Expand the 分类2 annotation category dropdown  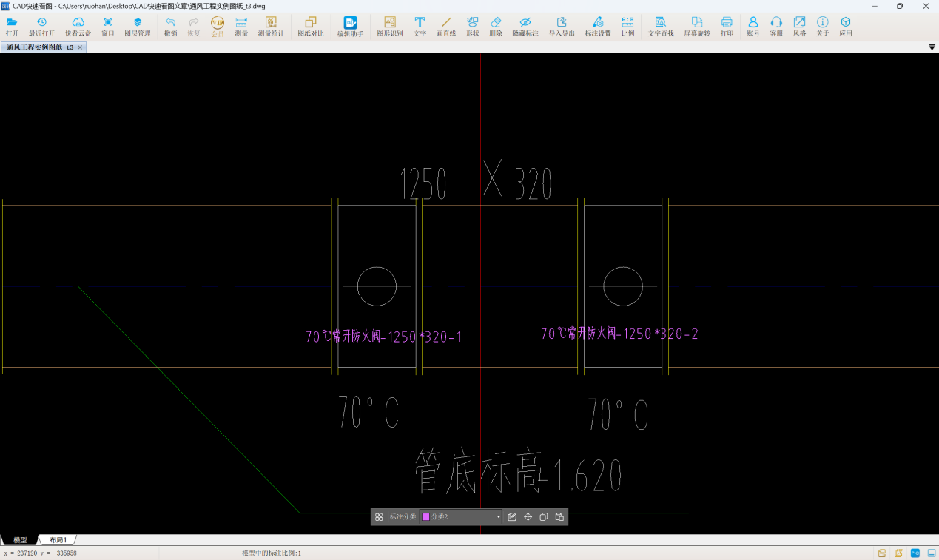(498, 517)
